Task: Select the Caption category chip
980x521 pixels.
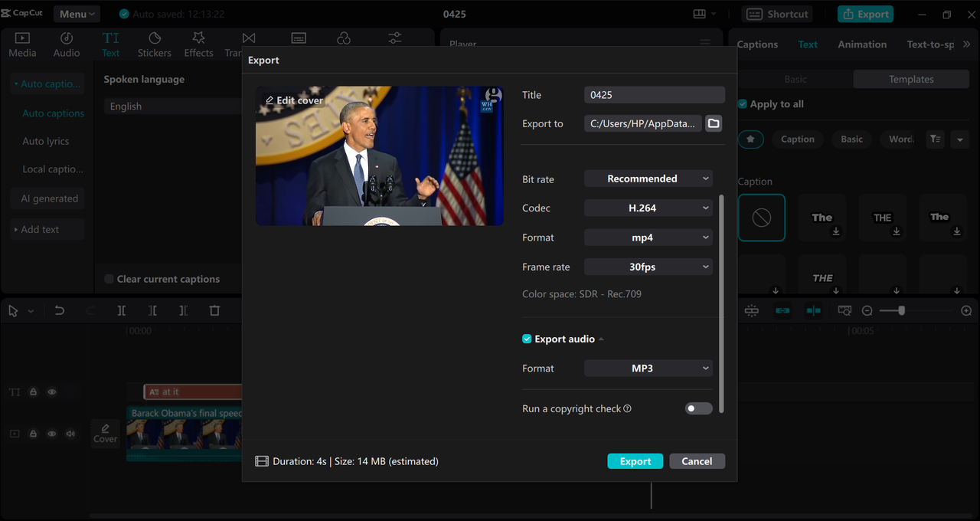Action: point(798,139)
